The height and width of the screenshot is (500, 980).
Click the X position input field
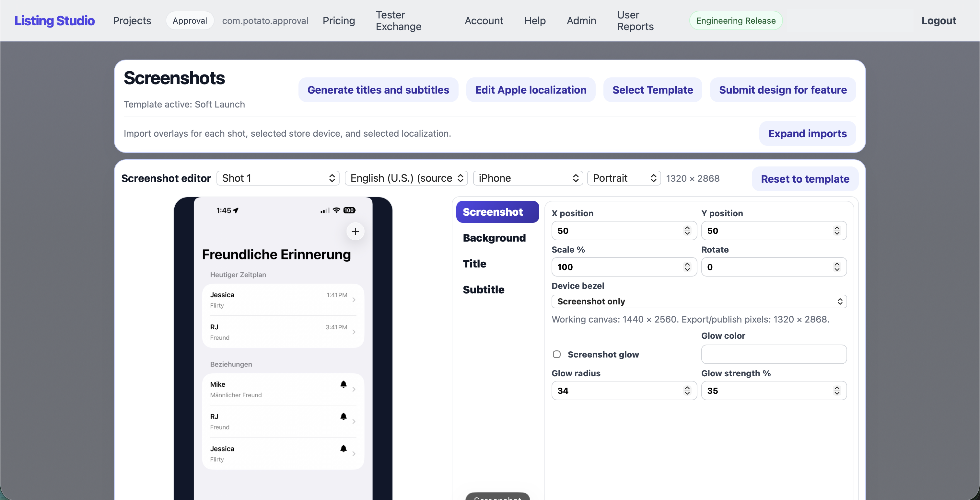(624, 231)
